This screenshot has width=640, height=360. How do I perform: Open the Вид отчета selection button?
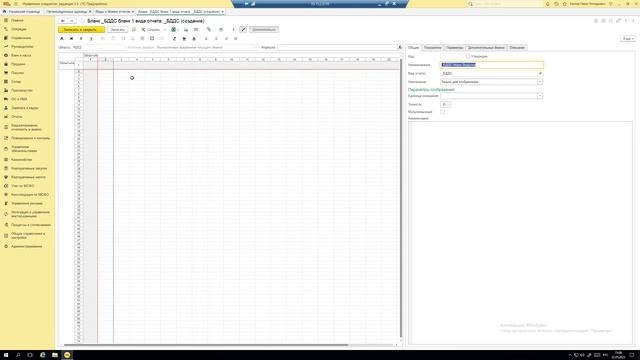click(540, 73)
